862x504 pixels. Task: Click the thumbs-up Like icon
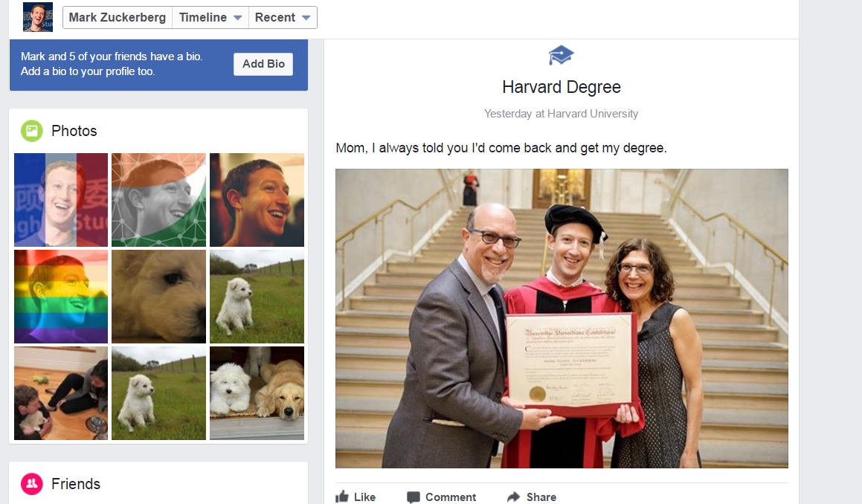click(342, 497)
